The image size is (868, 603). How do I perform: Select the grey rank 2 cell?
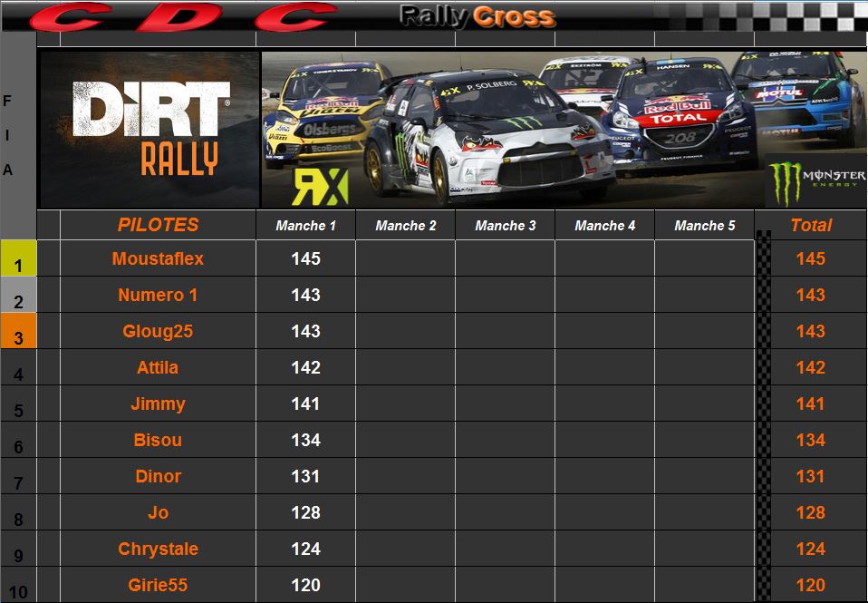(x=18, y=295)
